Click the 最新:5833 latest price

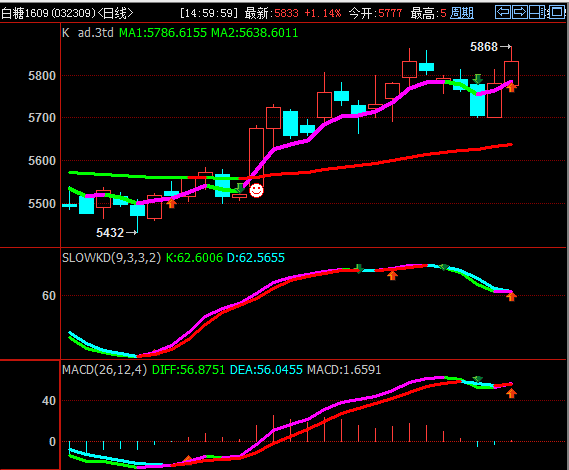(x=271, y=13)
